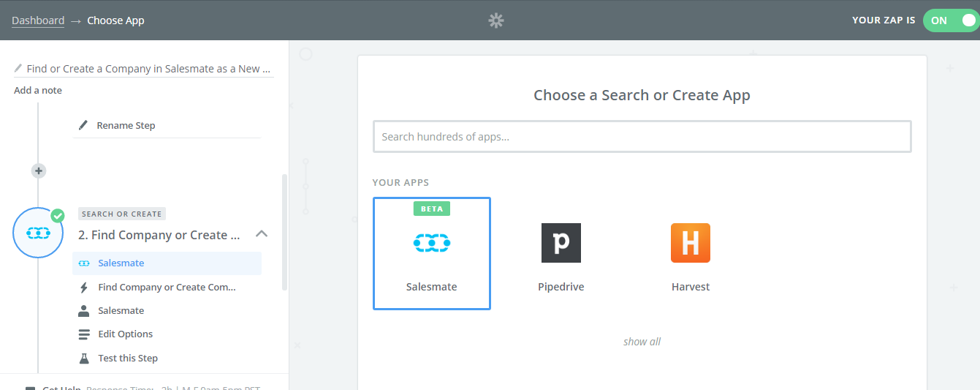Click the green checkmark badge on step 2
The image size is (980, 390).
[x=58, y=215]
